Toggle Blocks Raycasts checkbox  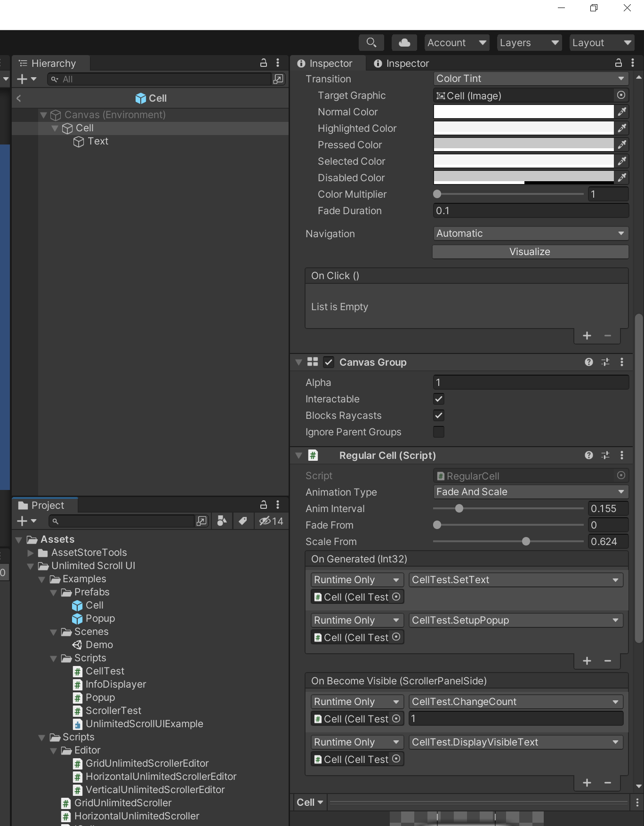[439, 416]
